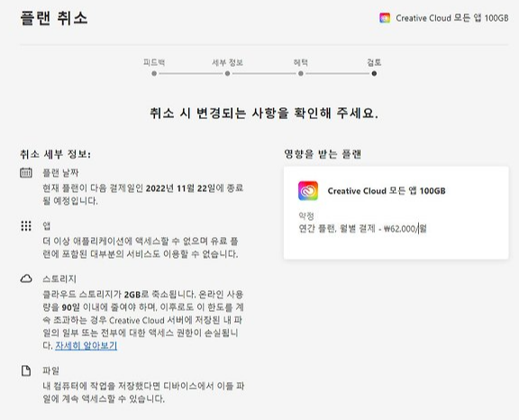Click the heading 취소 시 변경되는 사항을 확인해 주세요
The height and width of the screenshot is (420, 519).
(264, 114)
